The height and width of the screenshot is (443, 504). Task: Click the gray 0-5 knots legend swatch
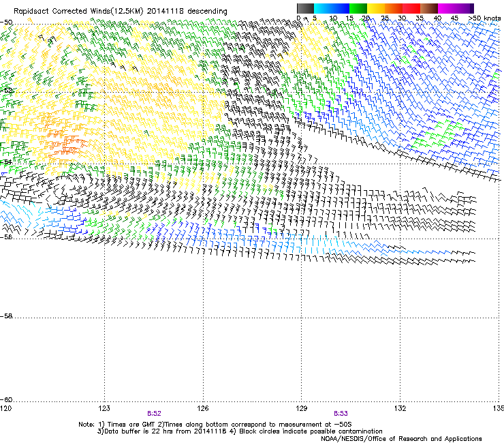point(305,8)
